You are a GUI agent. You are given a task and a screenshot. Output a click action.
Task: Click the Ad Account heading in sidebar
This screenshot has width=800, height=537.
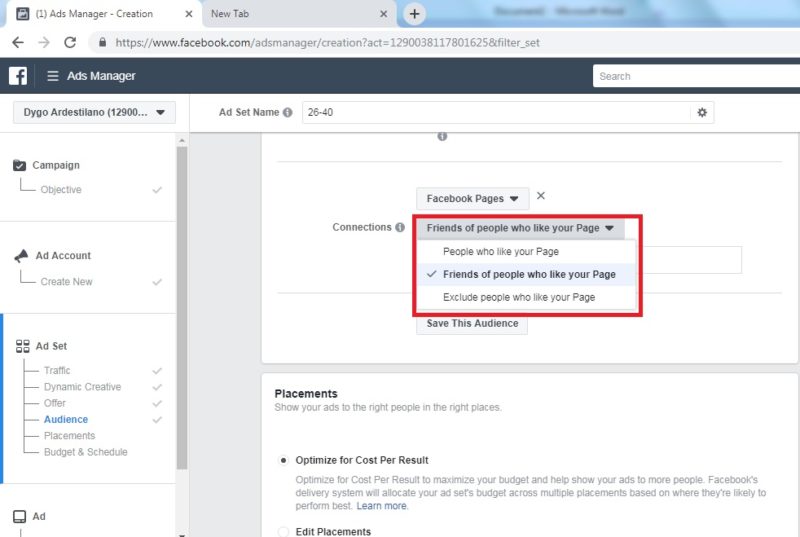tap(63, 255)
